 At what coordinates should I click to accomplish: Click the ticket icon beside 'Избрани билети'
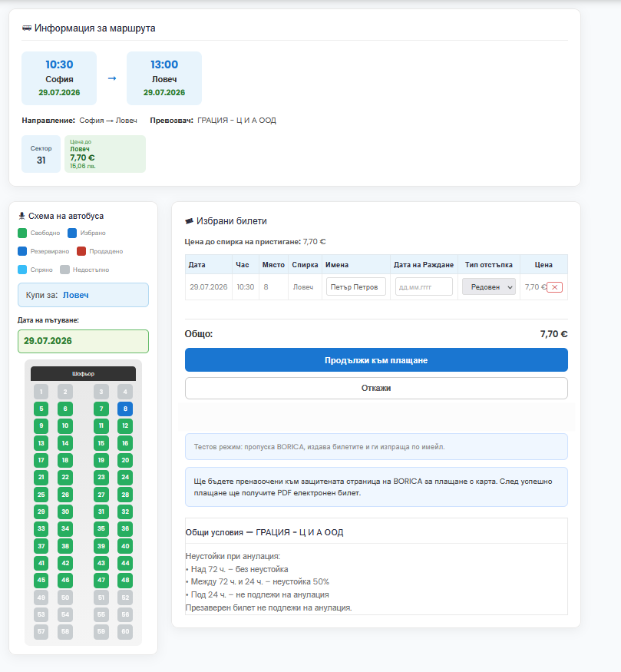tap(189, 221)
